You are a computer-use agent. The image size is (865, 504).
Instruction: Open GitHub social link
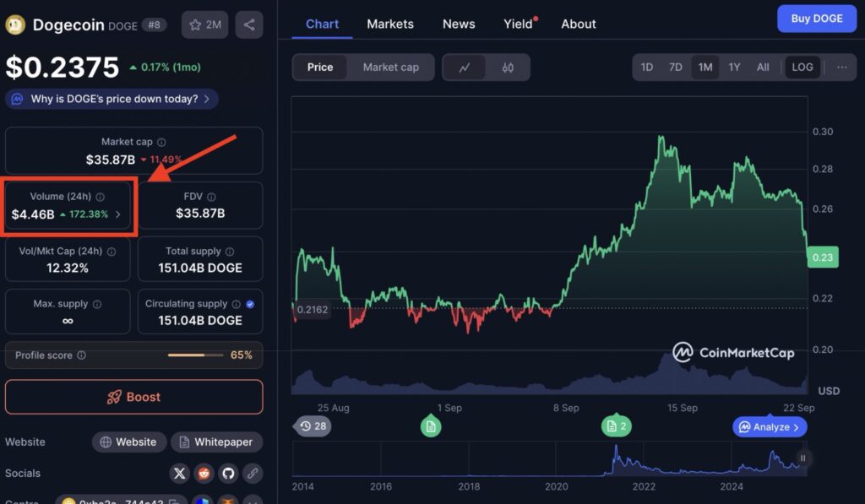pos(228,473)
